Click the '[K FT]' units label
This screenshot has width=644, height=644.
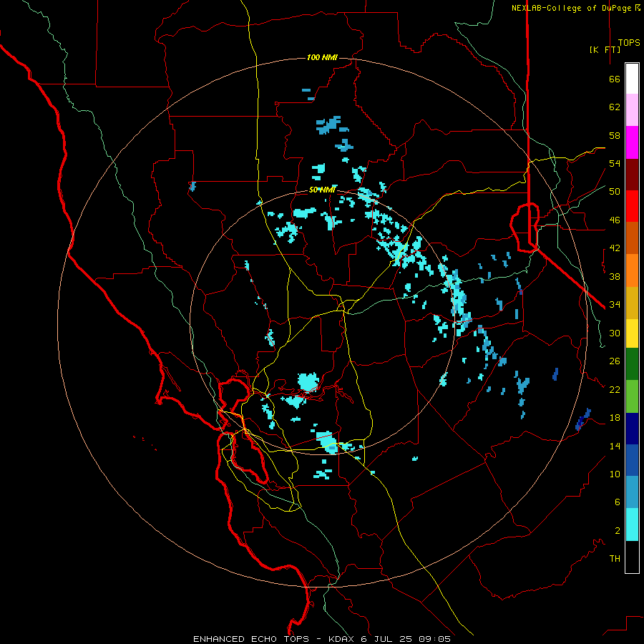[605, 49]
